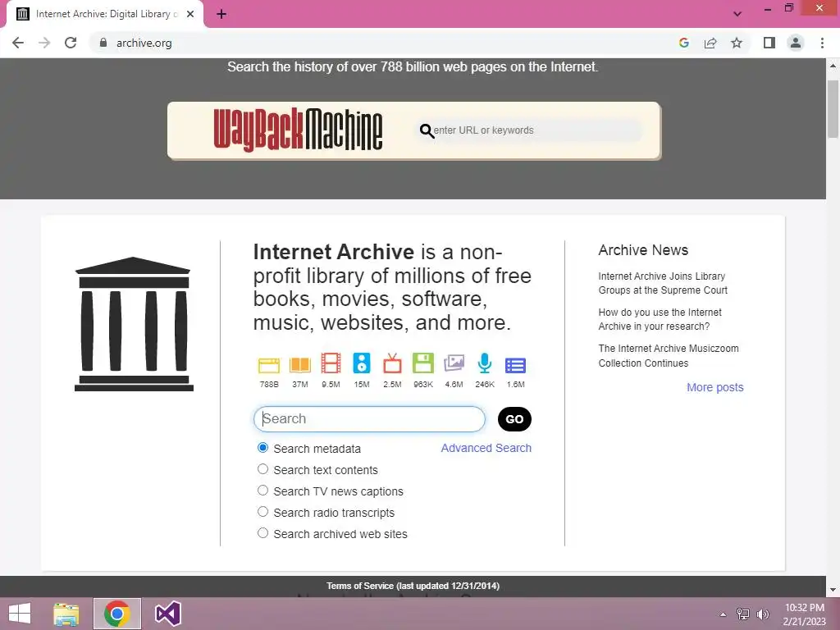Open the More posts link

tap(715, 387)
